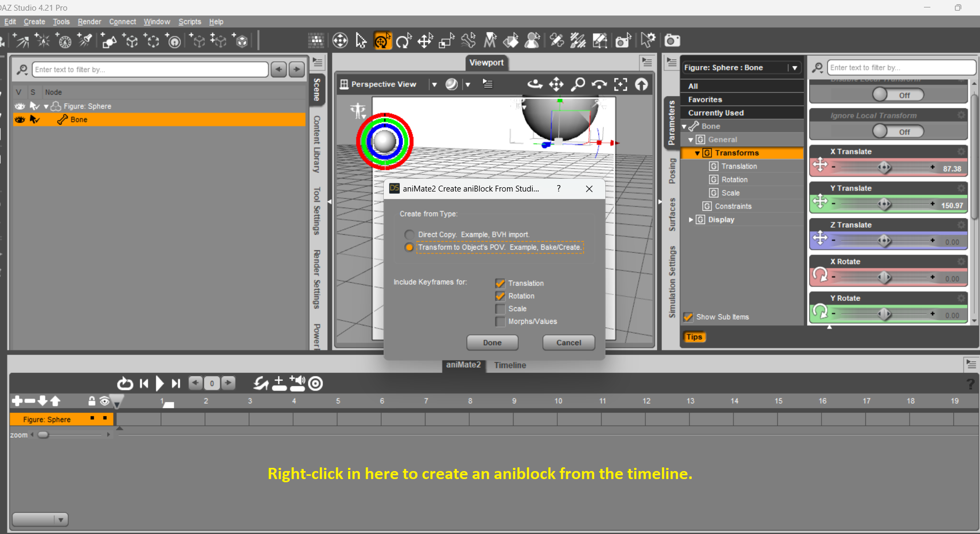980x534 pixels.
Task: Jump to the first frame in aniMate2
Action: (144, 384)
